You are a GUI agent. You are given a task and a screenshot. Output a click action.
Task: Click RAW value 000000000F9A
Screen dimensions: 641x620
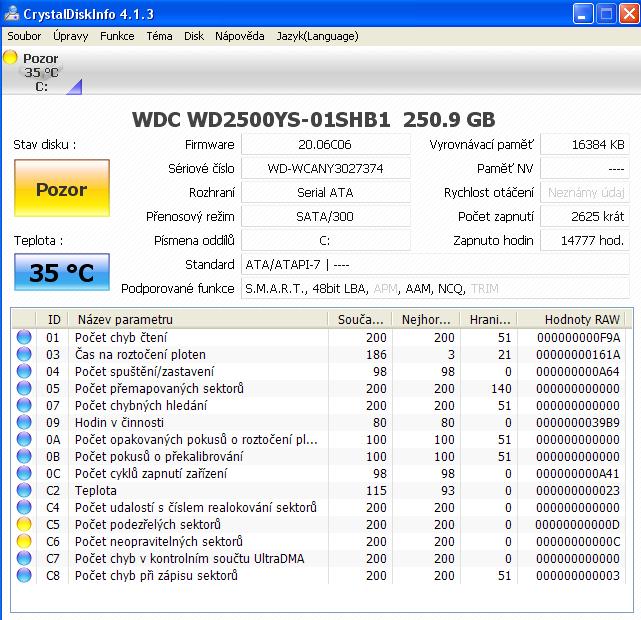pyautogui.click(x=578, y=338)
